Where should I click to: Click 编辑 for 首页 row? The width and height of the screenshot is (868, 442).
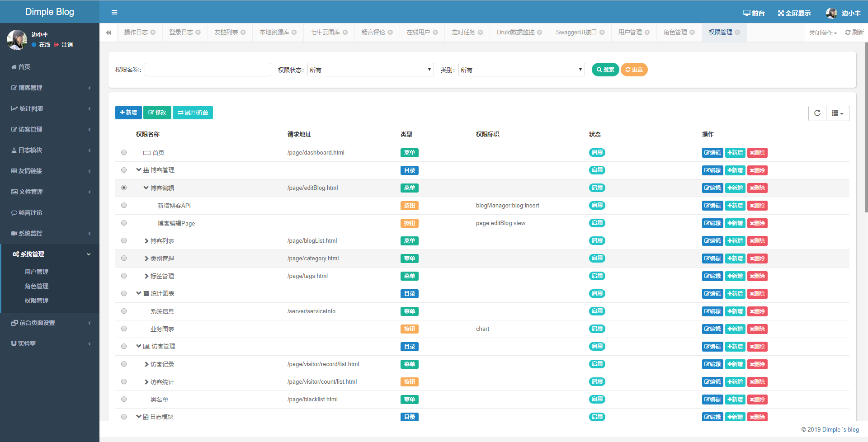(x=712, y=153)
